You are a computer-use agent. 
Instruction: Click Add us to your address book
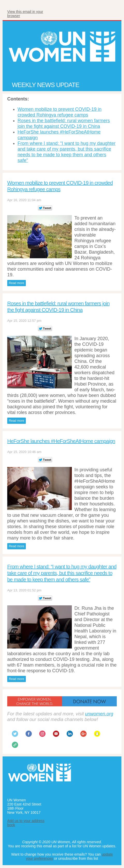26,823
